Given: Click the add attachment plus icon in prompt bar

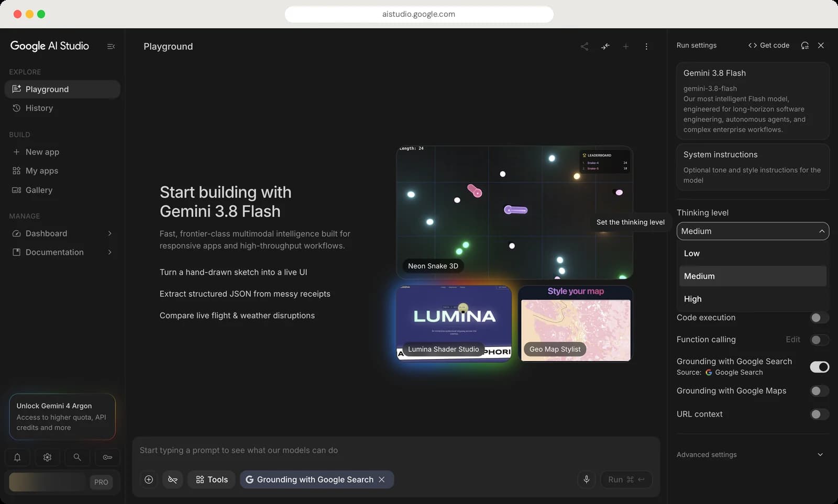Looking at the screenshot, I should (x=149, y=479).
